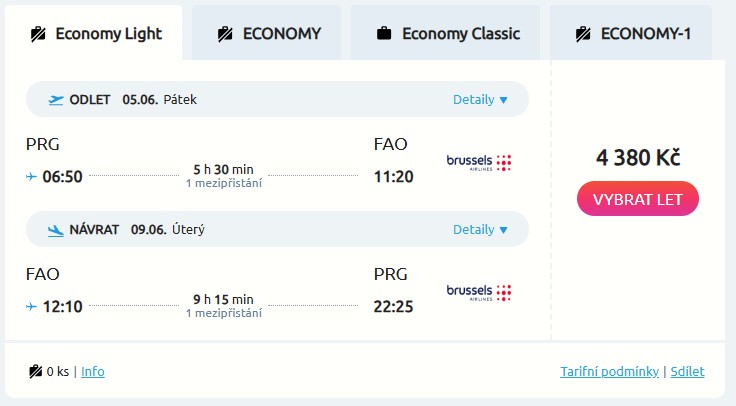Click the landing plane icon beside NÁVRAT
The height and width of the screenshot is (406, 736).
56,230
